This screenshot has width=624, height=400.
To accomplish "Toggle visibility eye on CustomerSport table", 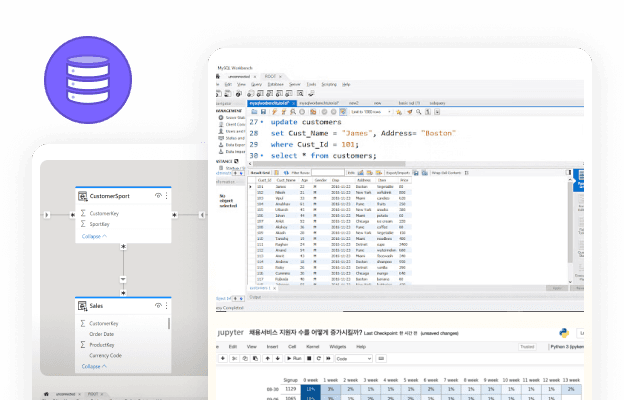I will tap(158, 195).
